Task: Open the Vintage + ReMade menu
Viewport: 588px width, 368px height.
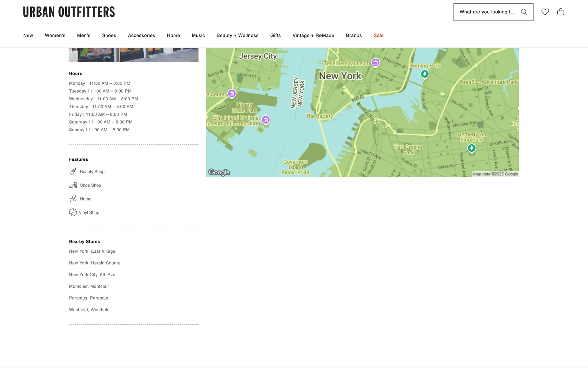Action: click(313, 36)
